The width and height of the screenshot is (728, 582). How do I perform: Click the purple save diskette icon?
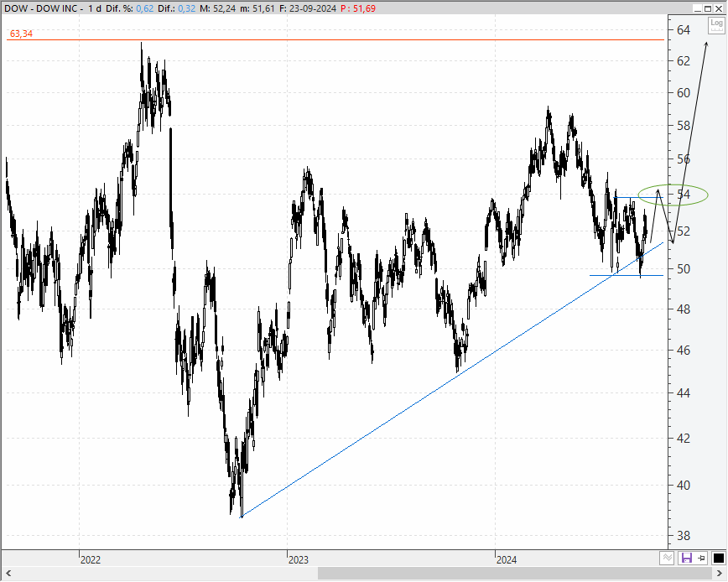(686, 558)
